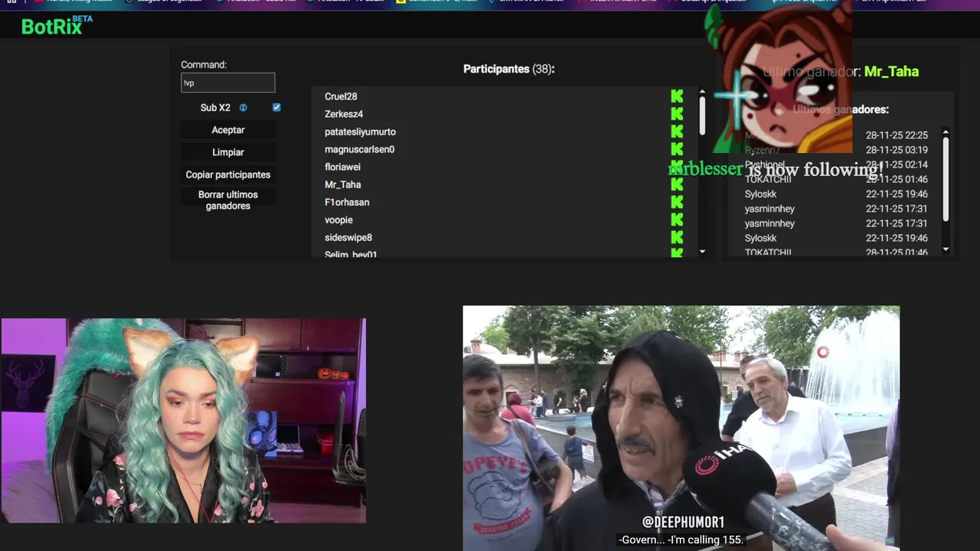Viewport: 980px width, 551px height.
Task: Click the participants list scrollbar thumb
Action: (702, 114)
